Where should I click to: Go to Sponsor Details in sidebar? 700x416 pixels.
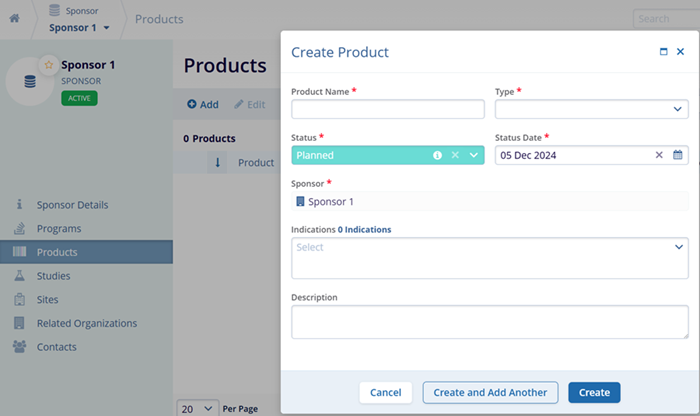[72, 205]
